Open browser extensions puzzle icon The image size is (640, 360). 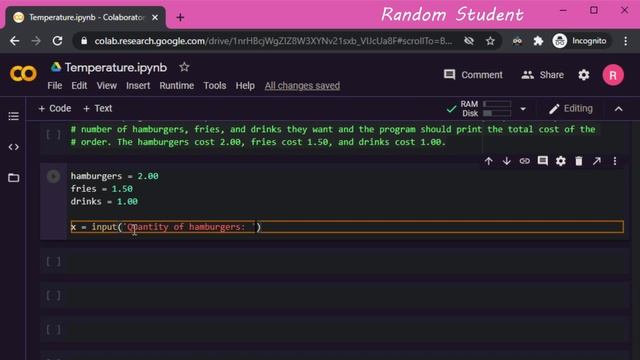click(538, 41)
